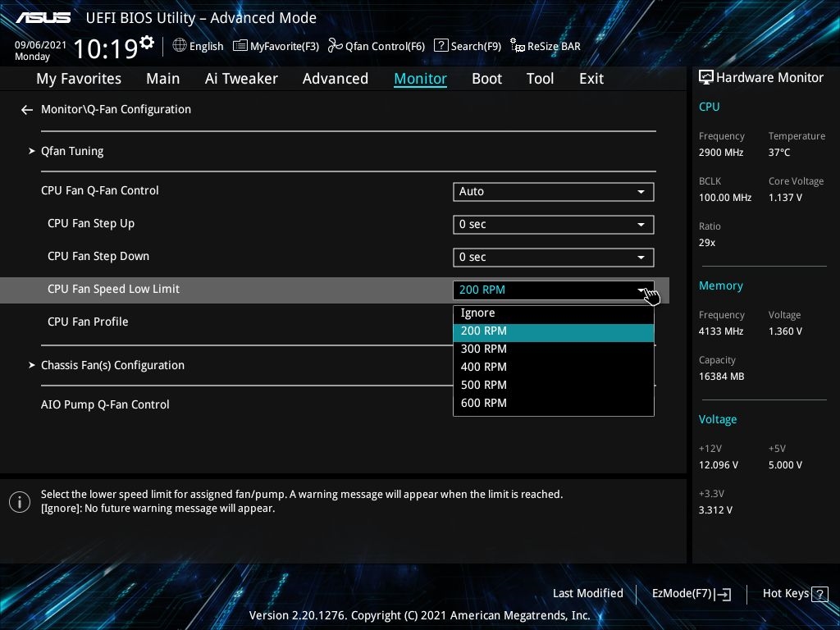Choose 300 RPM low limit option

(x=554, y=349)
